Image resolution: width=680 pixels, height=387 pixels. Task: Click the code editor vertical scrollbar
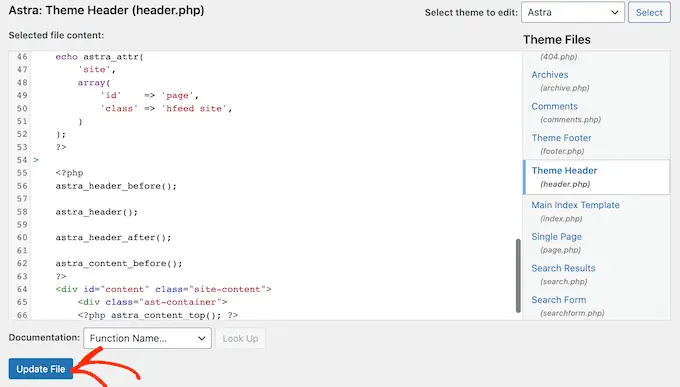pyautogui.click(x=518, y=275)
